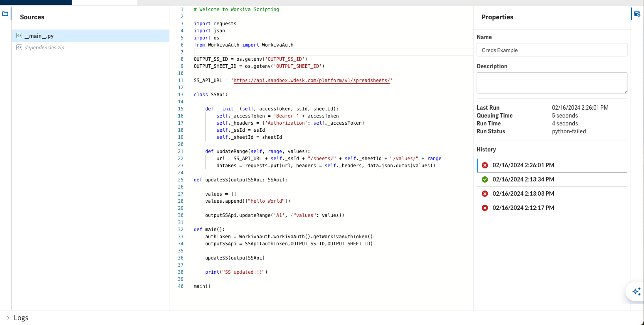The height and width of the screenshot is (325, 644).
Task: Open the sandbox API URL link in code
Action: tap(312, 80)
